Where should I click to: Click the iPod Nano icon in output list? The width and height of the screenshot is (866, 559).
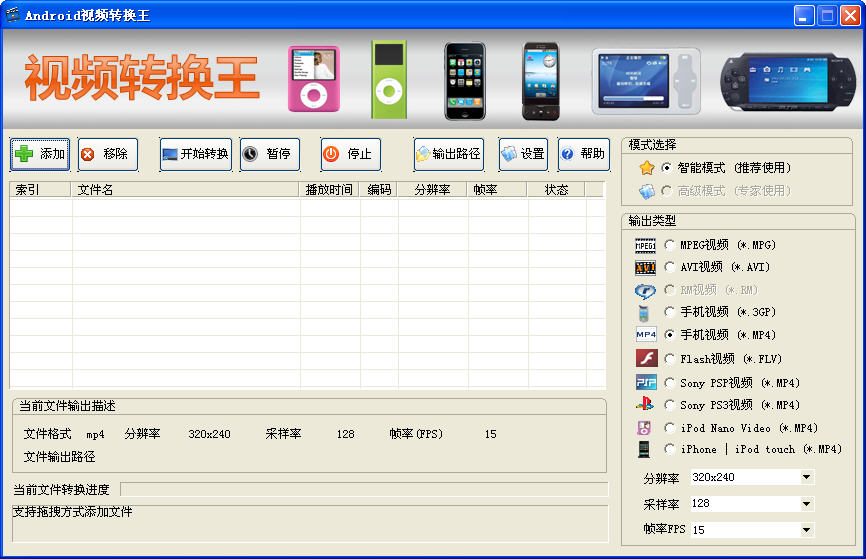(x=644, y=428)
